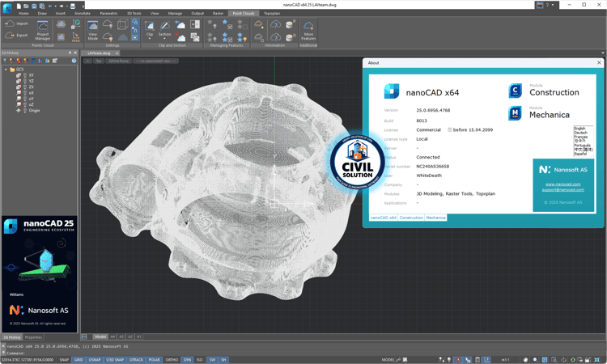Toggle SNAP mode in status bar
Viewport: 607px width, 364px height.
point(64,360)
